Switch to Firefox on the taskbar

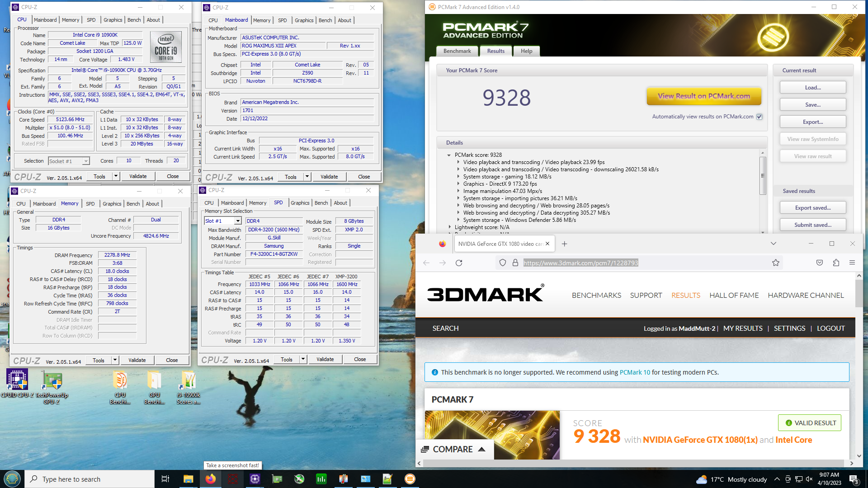click(x=211, y=479)
